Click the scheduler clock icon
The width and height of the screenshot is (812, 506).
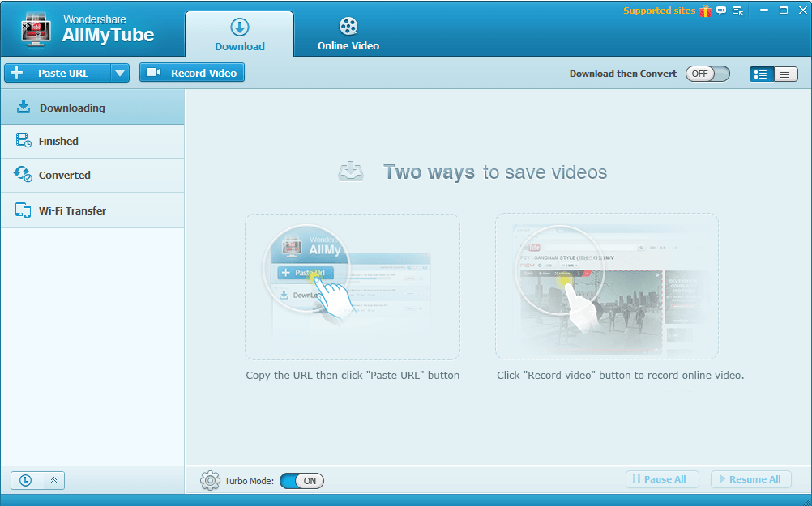click(25, 481)
